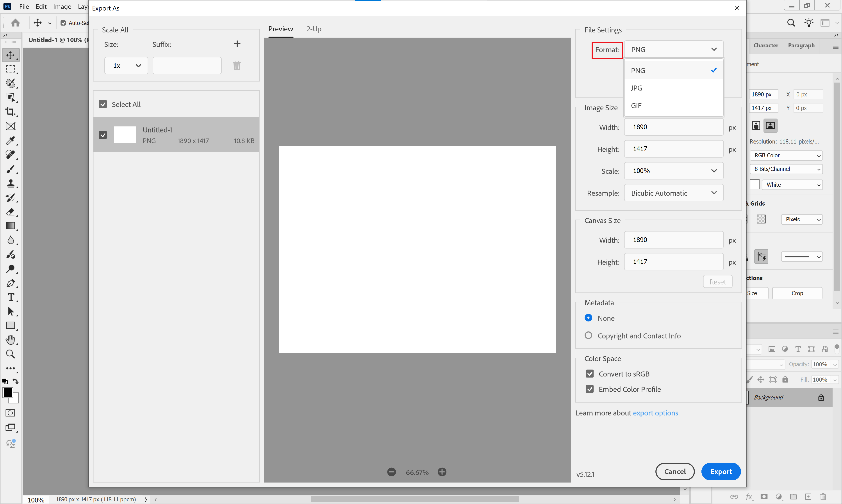The height and width of the screenshot is (504, 842).
Task: Select the Dodge tool
Action: [x=11, y=269]
